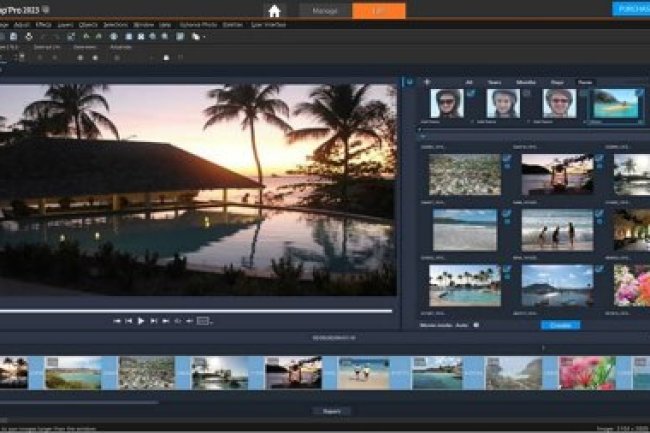Click the Home icon in top bar
Viewport: 650px width, 433px height.
273,10
